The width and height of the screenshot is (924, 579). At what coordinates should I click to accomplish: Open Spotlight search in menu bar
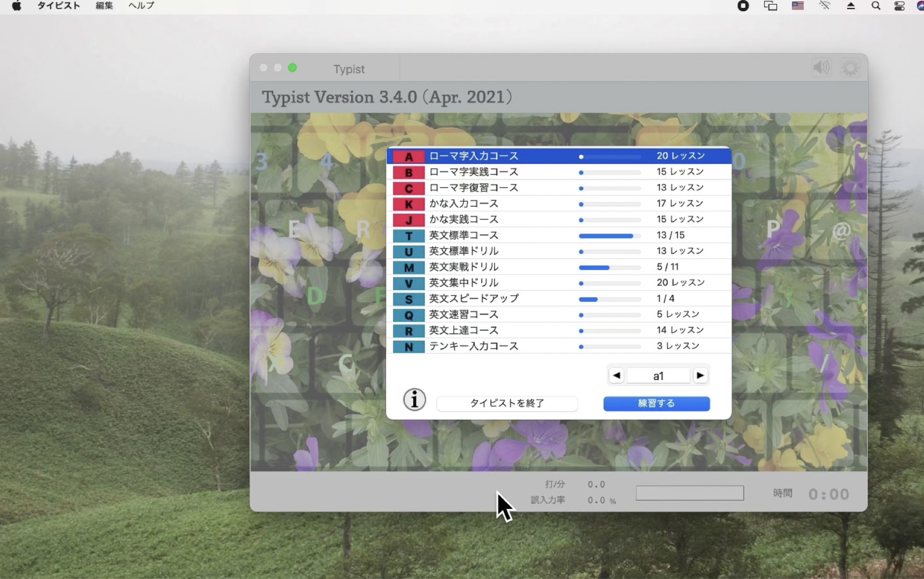pyautogui.click(x=876, y=6)
